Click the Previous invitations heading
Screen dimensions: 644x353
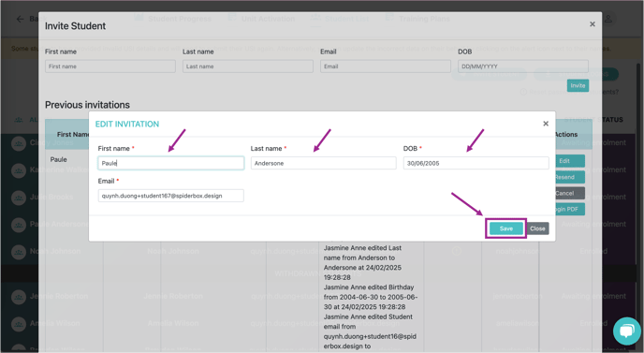(x=87, y=105)
